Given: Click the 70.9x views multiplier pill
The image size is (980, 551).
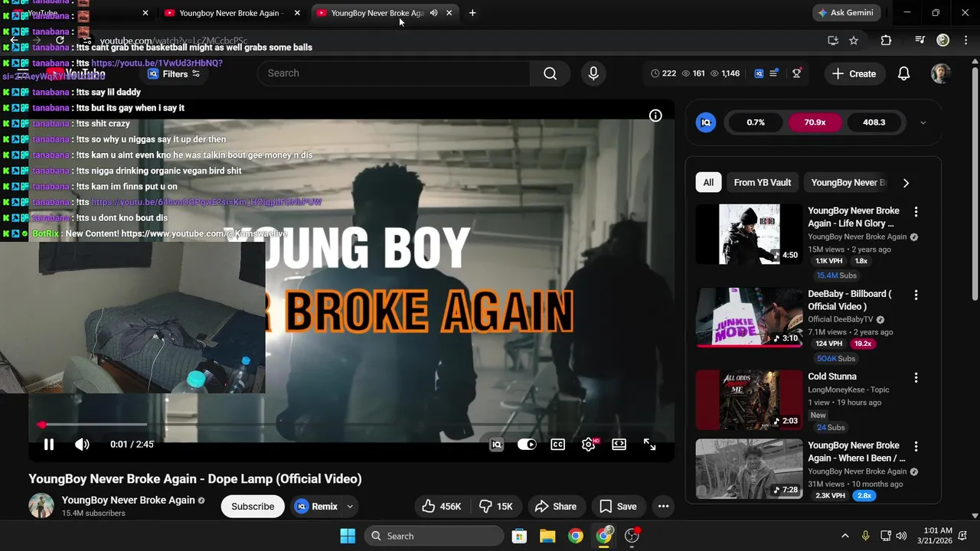Looking at the screenshot, I should point(815,122).
